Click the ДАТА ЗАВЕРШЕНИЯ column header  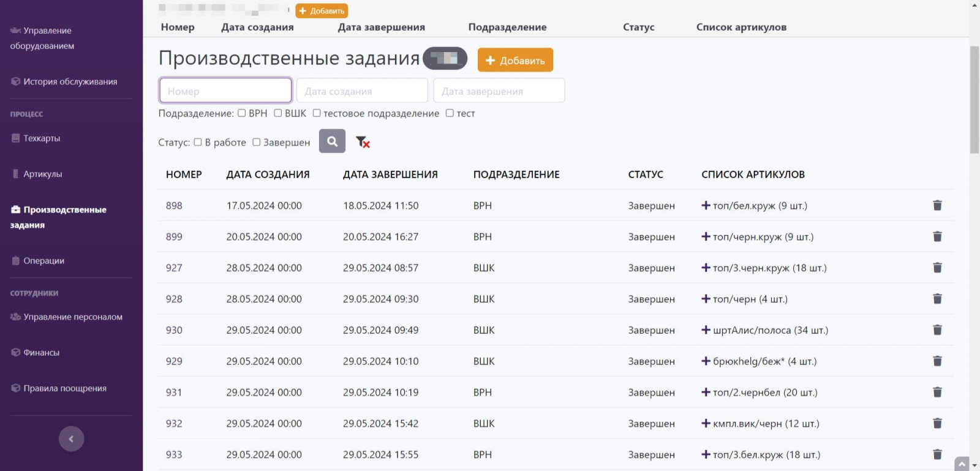(x=390, y=175)
